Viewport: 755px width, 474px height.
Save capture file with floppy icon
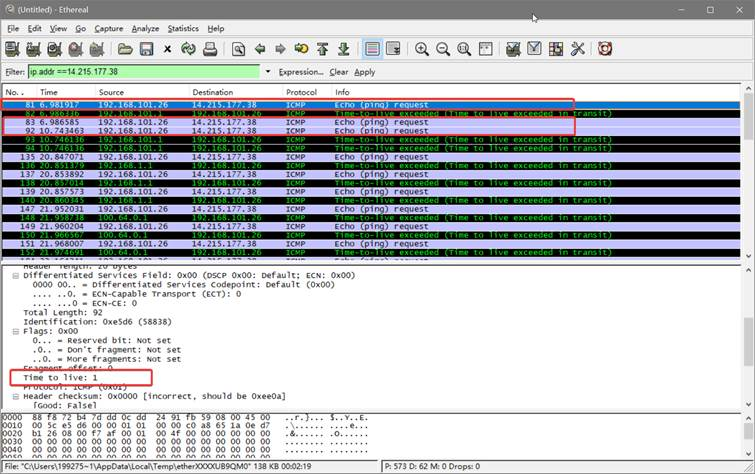(x=146, y=49)
